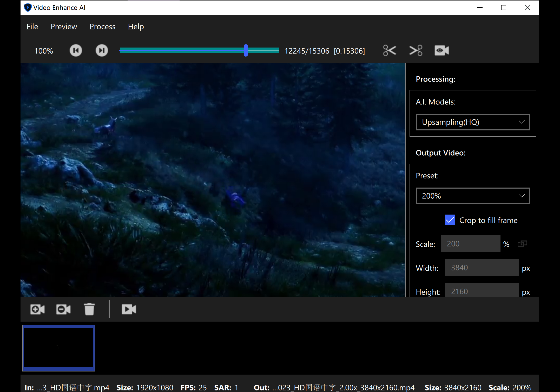Click the output Size 3840x2160 value

pos(463,387)
